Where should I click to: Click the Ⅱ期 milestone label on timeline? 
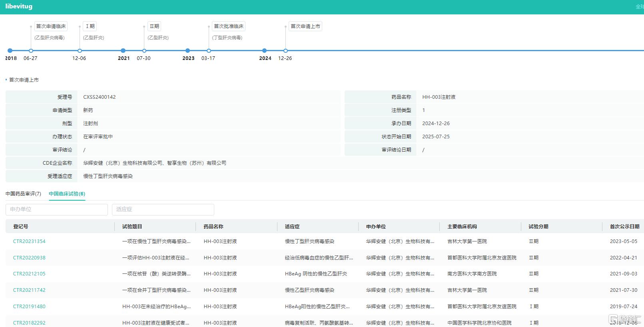click(x=154, y=26)
